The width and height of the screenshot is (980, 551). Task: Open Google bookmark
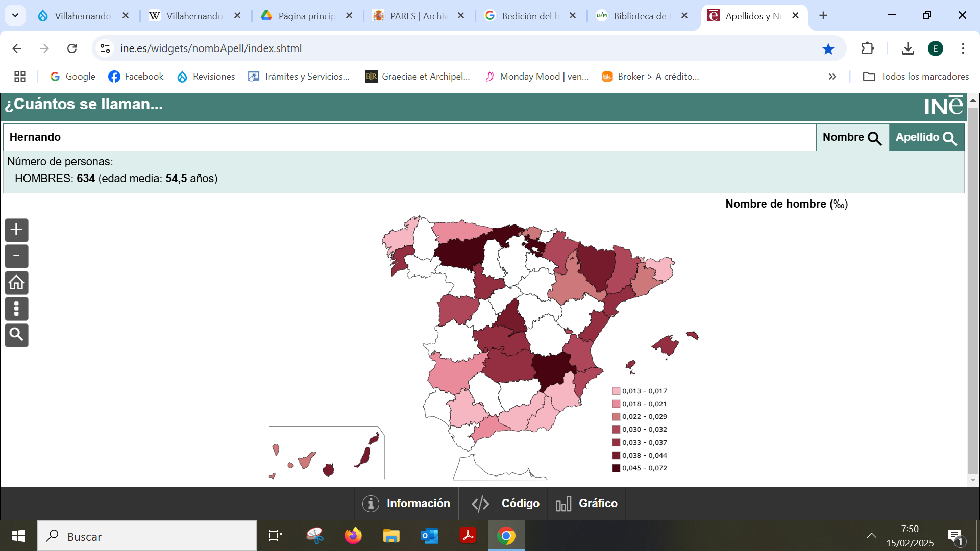(x=72, y=77)
